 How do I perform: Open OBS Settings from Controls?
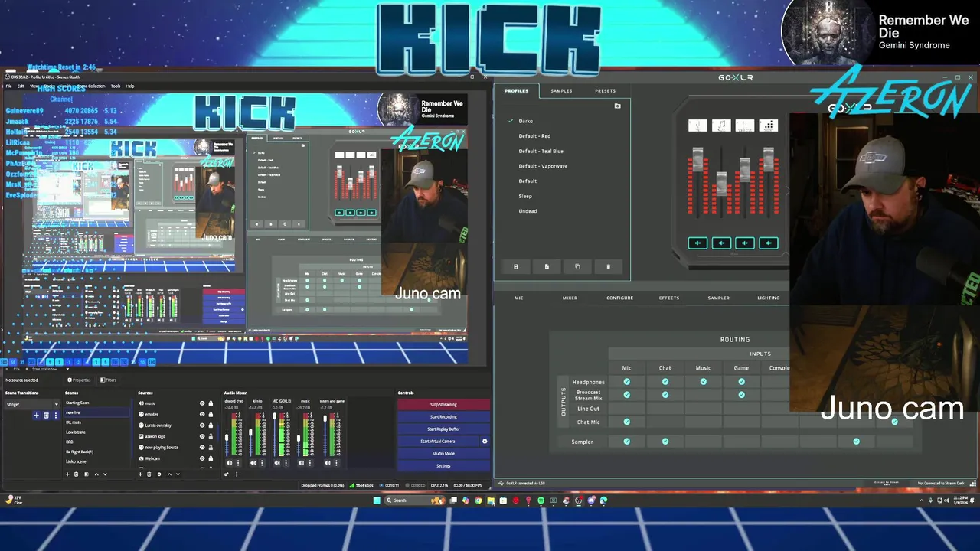click(x=443, y=465)
